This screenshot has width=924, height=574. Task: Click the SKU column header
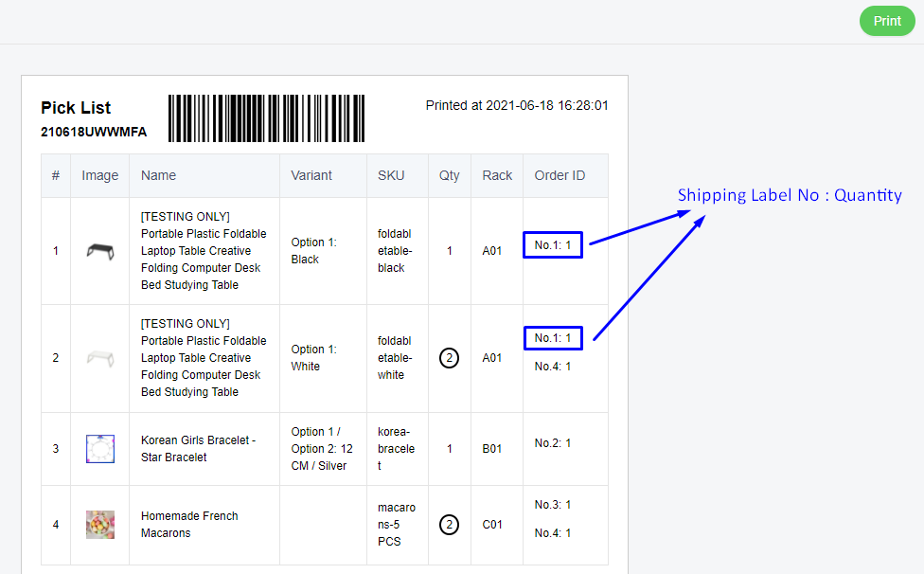391,175
